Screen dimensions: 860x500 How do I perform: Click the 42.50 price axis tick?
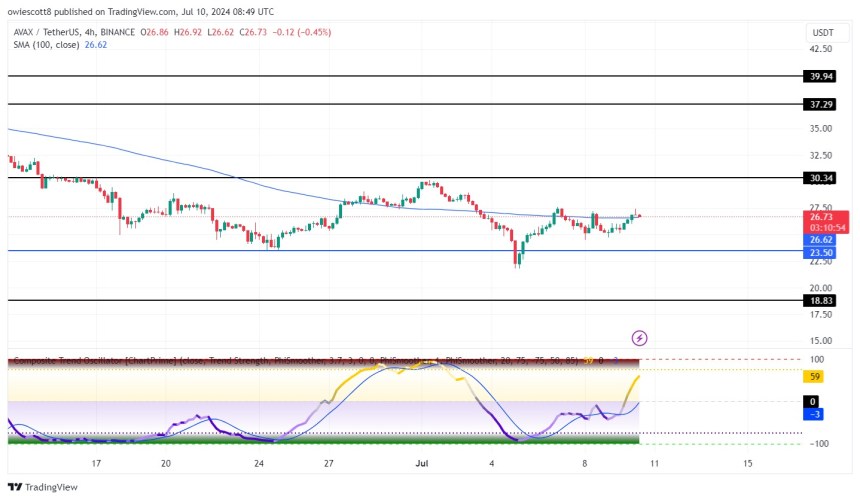(x=821, y=49)
